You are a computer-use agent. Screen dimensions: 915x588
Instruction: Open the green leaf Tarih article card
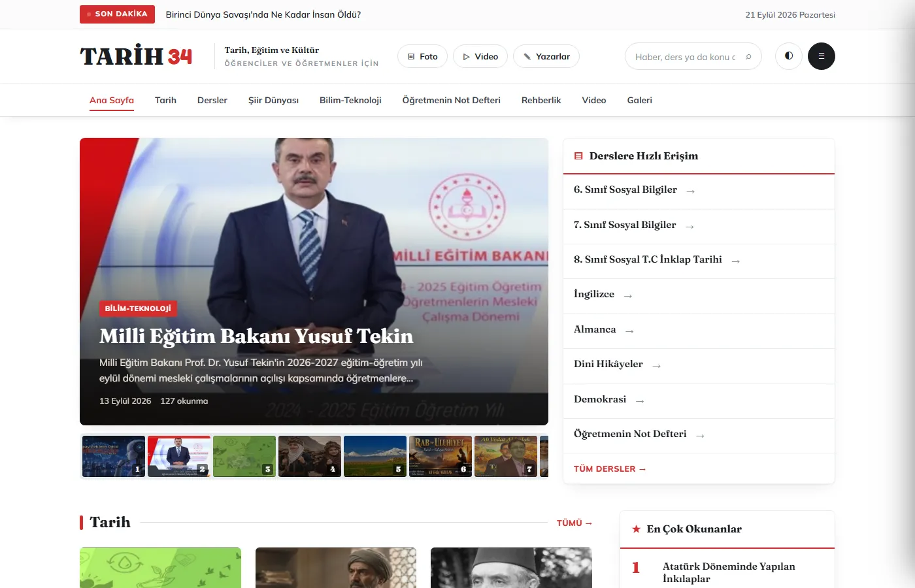click(x=160, y=568)
